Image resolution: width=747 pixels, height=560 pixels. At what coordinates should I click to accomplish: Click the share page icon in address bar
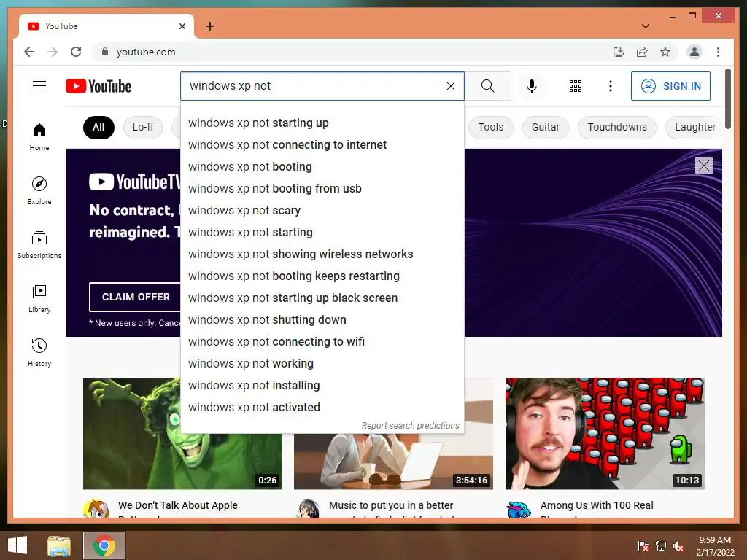[642, 52]
